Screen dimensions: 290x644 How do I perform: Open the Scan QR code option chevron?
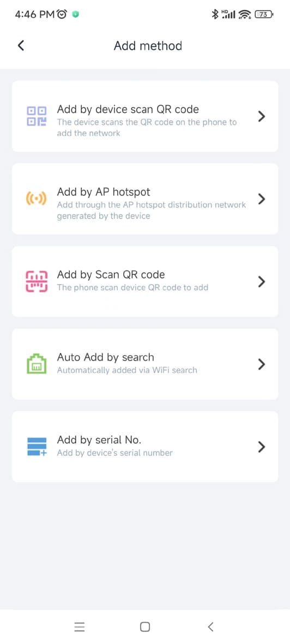(x=261, y=282)
